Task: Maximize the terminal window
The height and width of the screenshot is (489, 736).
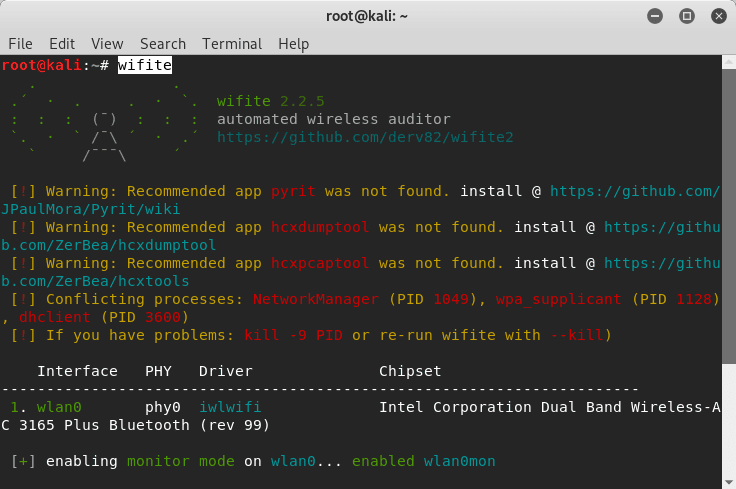Action: point(687,16)
